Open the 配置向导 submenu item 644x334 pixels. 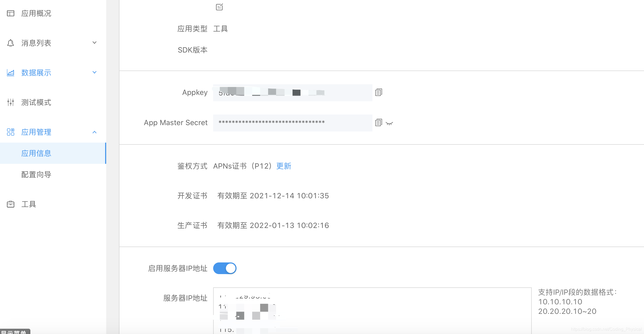coord(36,174)
